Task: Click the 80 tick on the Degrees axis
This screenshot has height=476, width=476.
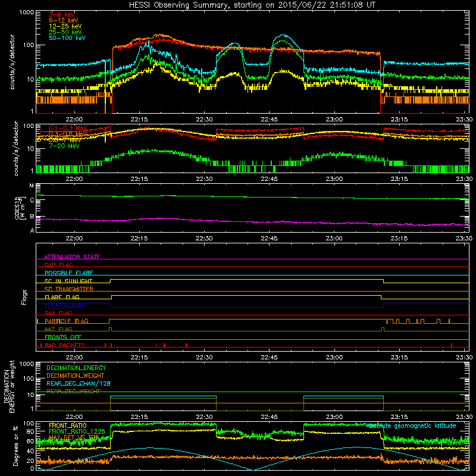Action: pos(30,431)
